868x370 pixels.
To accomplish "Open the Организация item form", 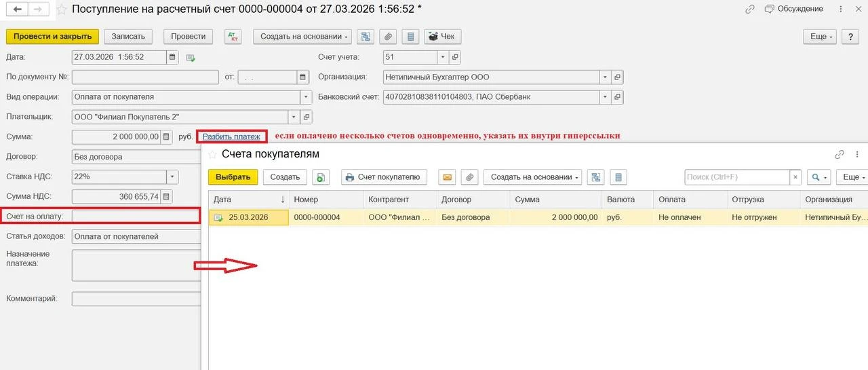I will point(617,77).
